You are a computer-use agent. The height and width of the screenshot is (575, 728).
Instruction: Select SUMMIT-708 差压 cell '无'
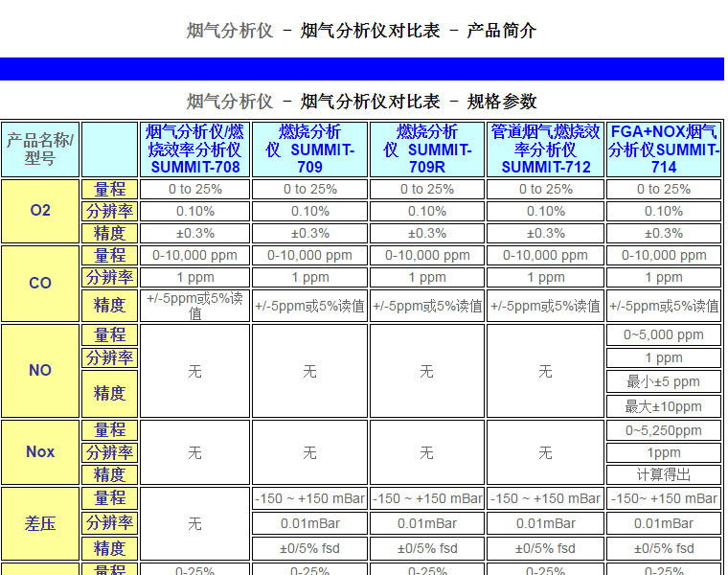[195, 524]
